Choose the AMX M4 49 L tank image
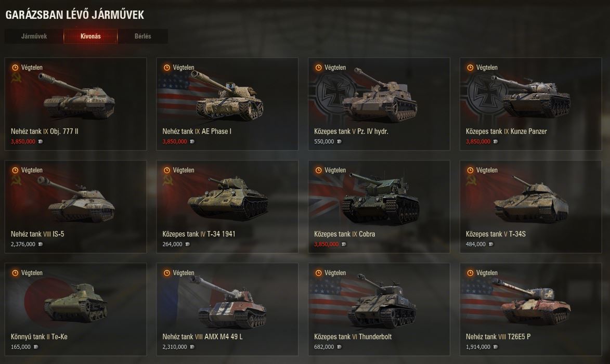This screenshot has width=610, height=364. 229,303
